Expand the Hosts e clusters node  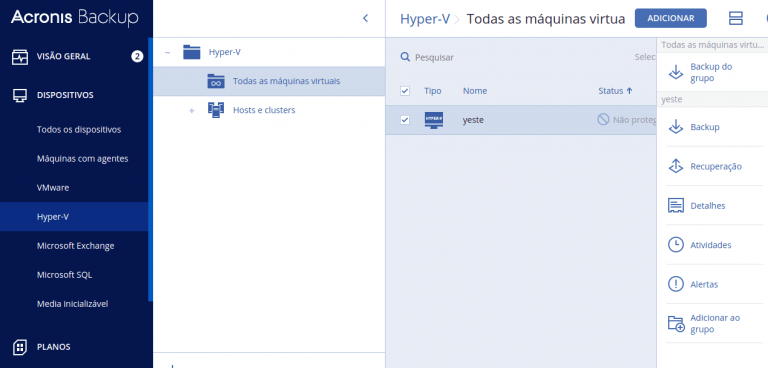coord(192,111)
